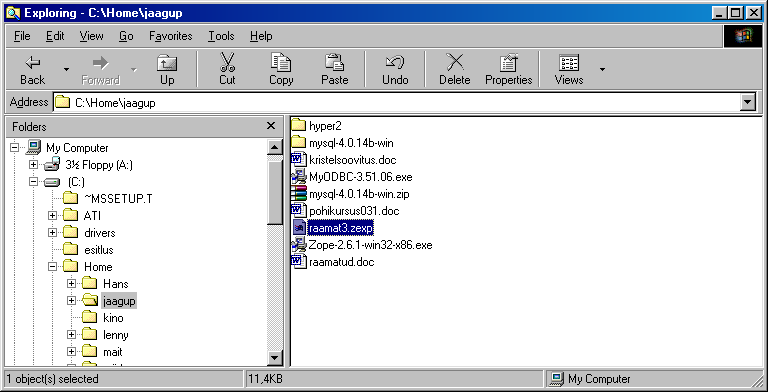This screenshot has height=392, width=768.
Task: Click folder tree scrollbar down arrow
Action: pyautogui.click(x=275, y=357)
